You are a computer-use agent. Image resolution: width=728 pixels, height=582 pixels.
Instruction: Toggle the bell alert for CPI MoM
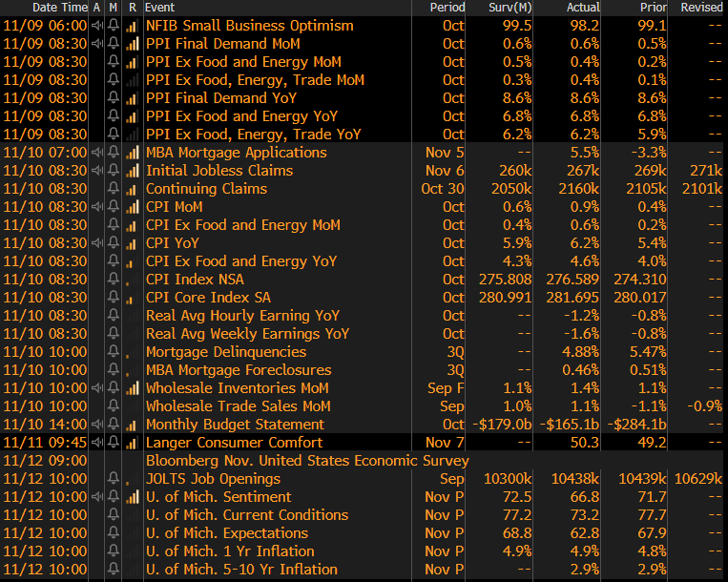(114, 207)
